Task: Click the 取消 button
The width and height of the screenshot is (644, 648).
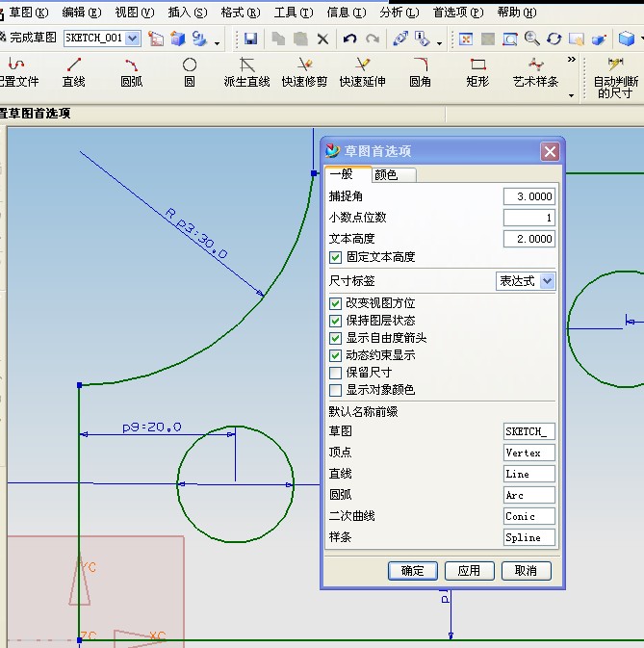Action: coord(526,571)
